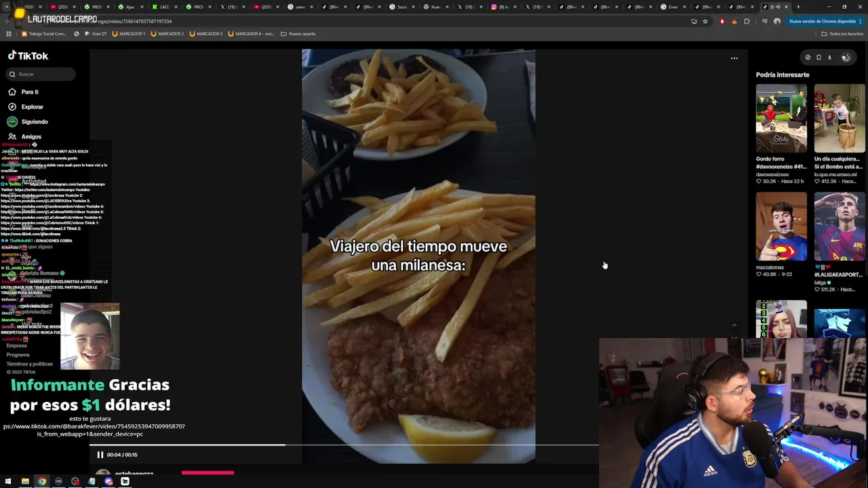
Task: Click the Chrome apps grid icon
Action: click(x=9, y=33)
